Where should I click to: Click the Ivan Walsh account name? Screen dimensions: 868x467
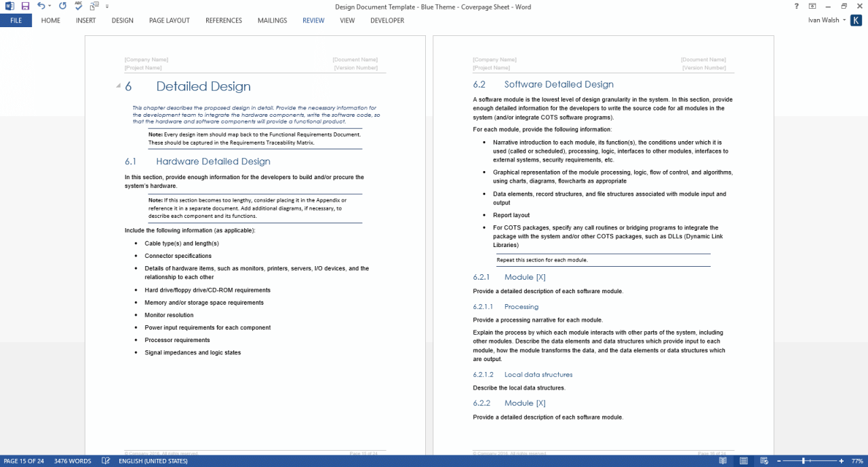824,20
